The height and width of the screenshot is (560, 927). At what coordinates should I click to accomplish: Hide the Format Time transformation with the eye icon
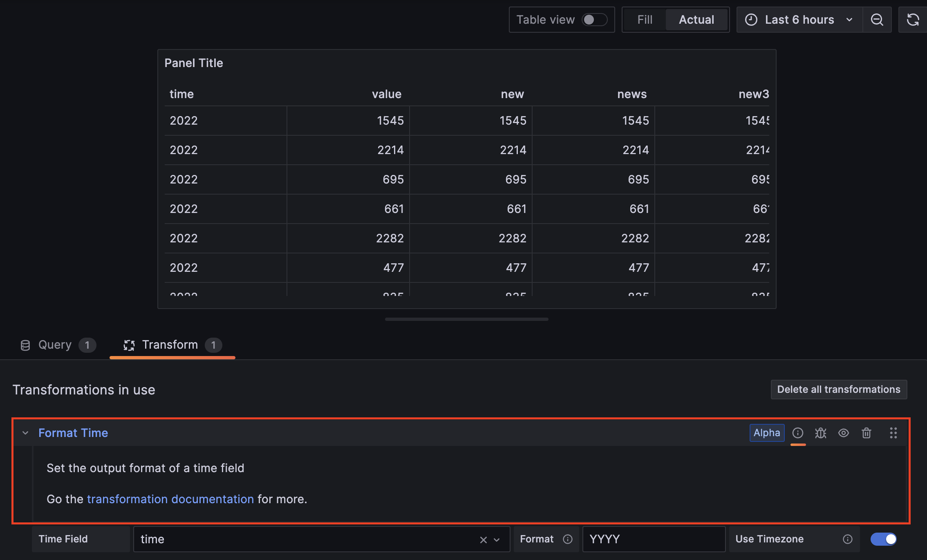844,433
